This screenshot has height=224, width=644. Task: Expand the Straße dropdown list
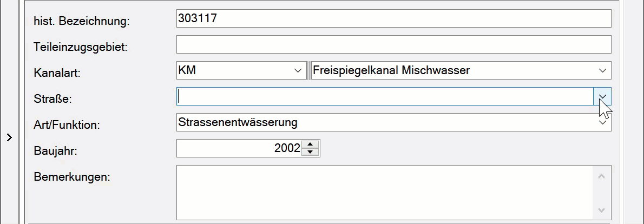coord(602,96)
